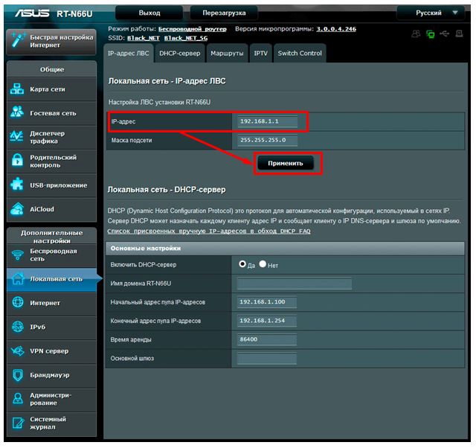
Task: Open the Русский language dropdown
Action: (x=431, y=13)
